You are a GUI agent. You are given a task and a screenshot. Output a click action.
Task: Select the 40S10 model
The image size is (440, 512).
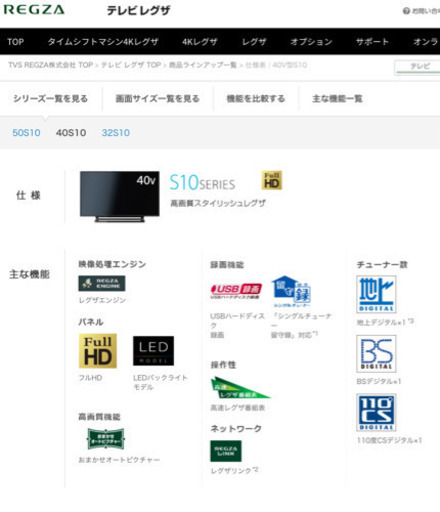[71, 133]
